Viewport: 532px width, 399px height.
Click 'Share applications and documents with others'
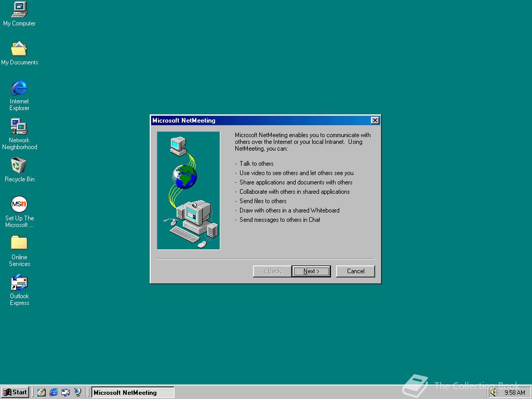tap(296, 182)
